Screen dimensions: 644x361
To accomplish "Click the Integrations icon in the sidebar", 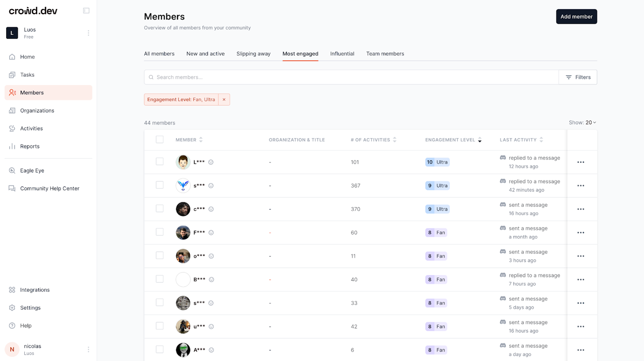I will [x=12, y=290].
